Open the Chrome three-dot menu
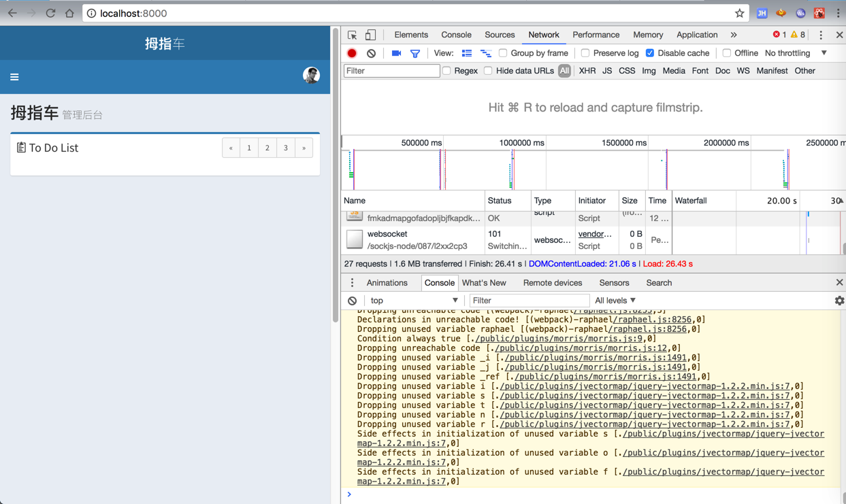 [838, 13]
